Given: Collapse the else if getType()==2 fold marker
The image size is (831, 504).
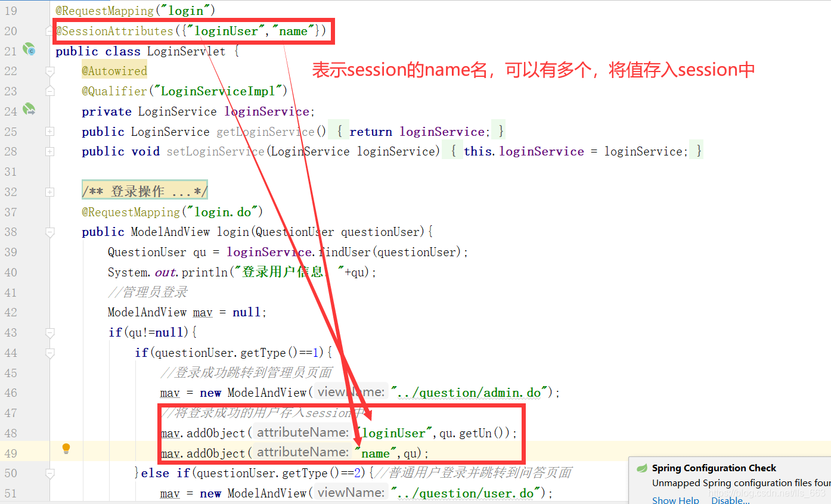Looking at the screenshot, I should pyautogui.click(x=50, y=473).
